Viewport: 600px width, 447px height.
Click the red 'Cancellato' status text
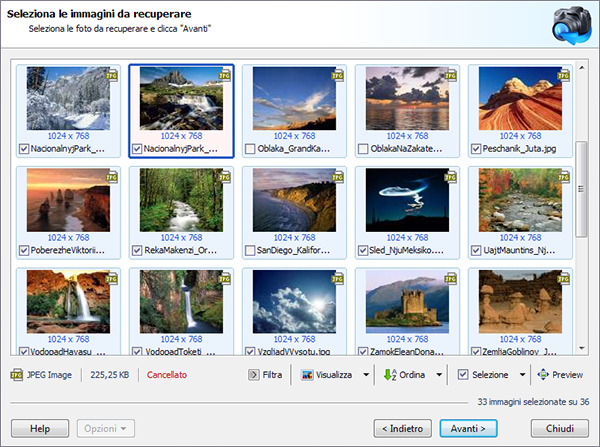click(167, 375)
